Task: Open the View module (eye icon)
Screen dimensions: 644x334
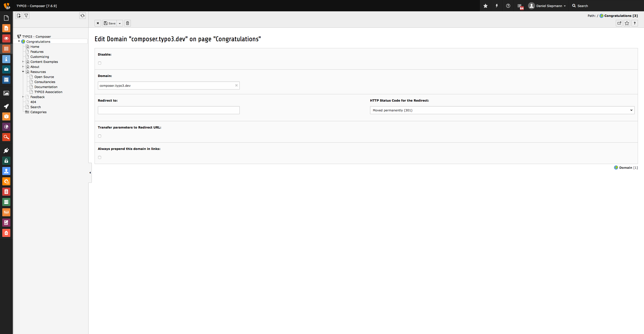Action: 6,38
